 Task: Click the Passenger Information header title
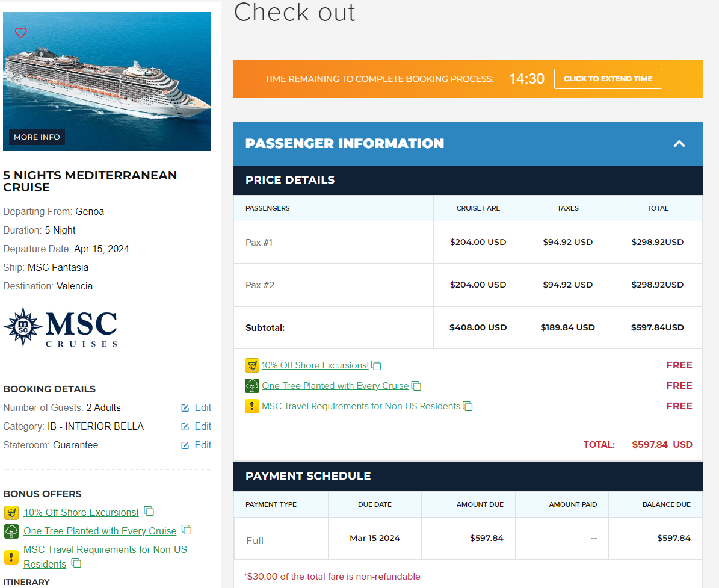tap(345, 144)
